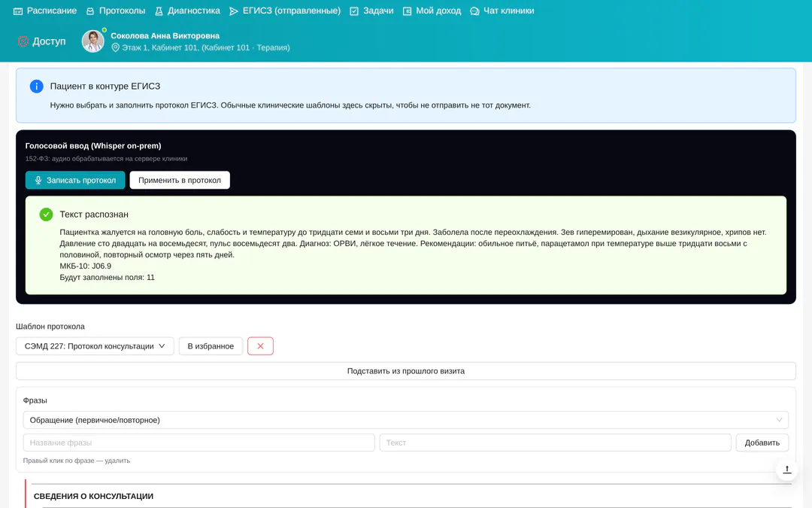Focus the Текст phrase input field
This screenshot has width=812, height=508.
pyautogui.click(x=555, y=443)
